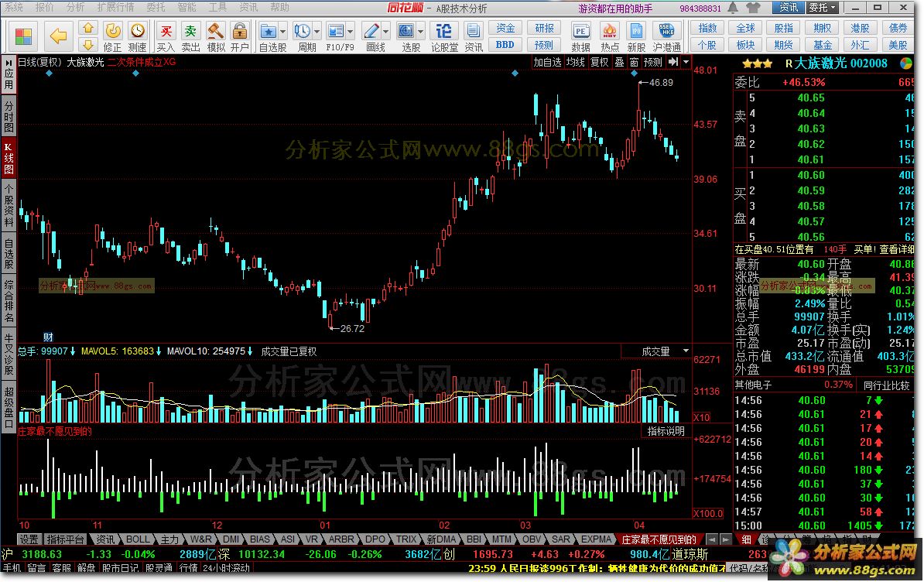This screenshot has height=582, width=924.
Task: Open the 港股 market button
Action: [x=860, y=29]
